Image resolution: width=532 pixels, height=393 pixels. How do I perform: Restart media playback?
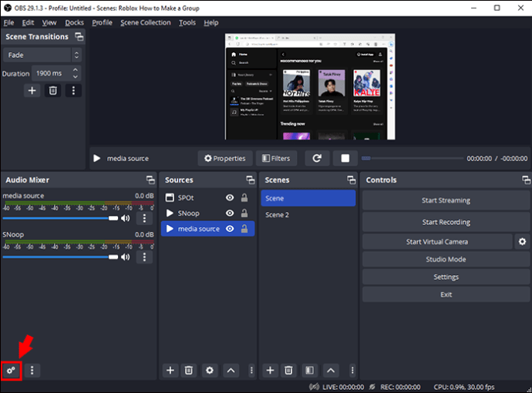click(317, 158)
